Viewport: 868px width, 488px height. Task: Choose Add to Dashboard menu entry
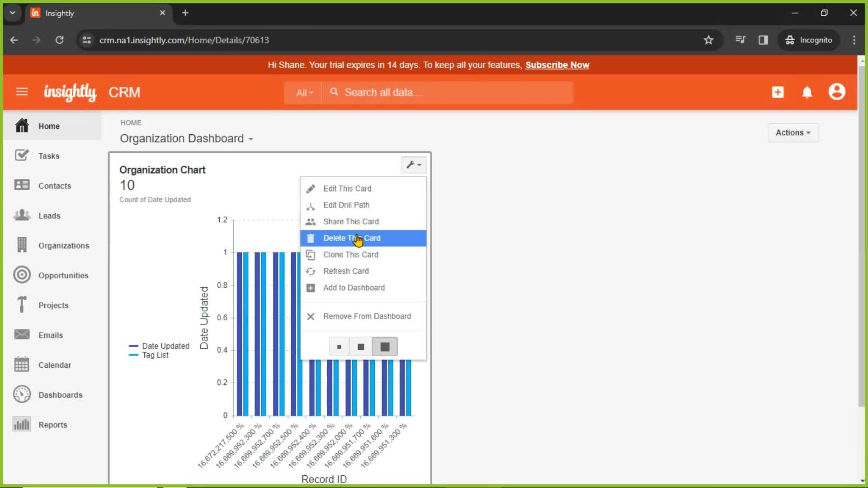(354, 288)
